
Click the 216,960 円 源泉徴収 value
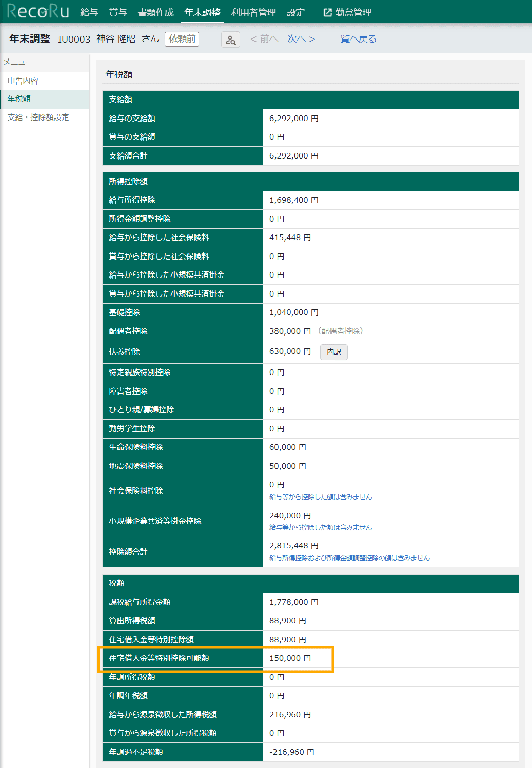pos(290,715)
